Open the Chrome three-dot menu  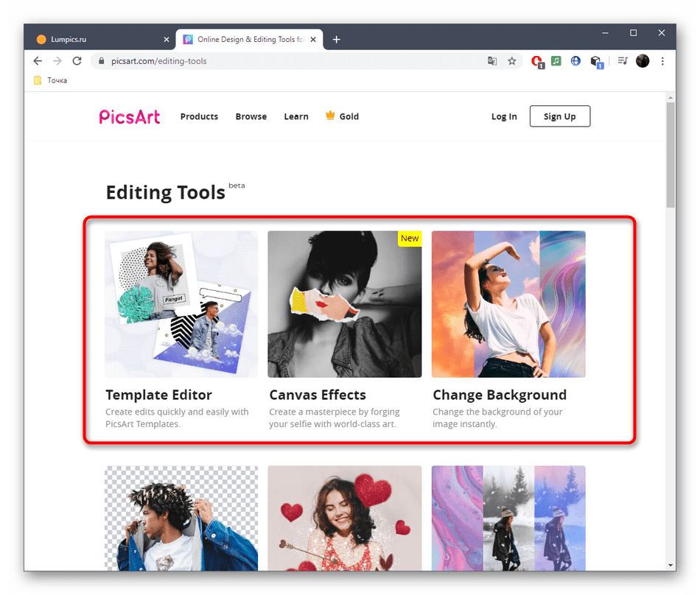click(662, 61)
